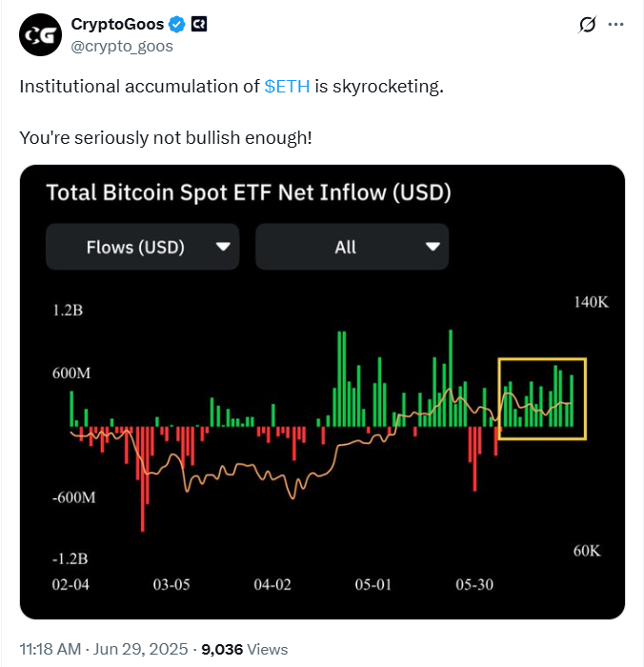Open the Flows (USD) selector
644x667 pixels.
[143, 247]
